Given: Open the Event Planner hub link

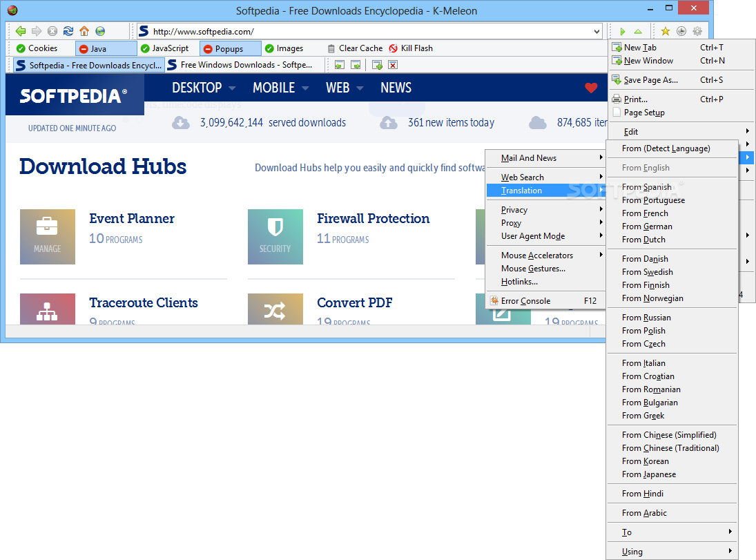Looking at the screenshot, I should click(132, 218).
